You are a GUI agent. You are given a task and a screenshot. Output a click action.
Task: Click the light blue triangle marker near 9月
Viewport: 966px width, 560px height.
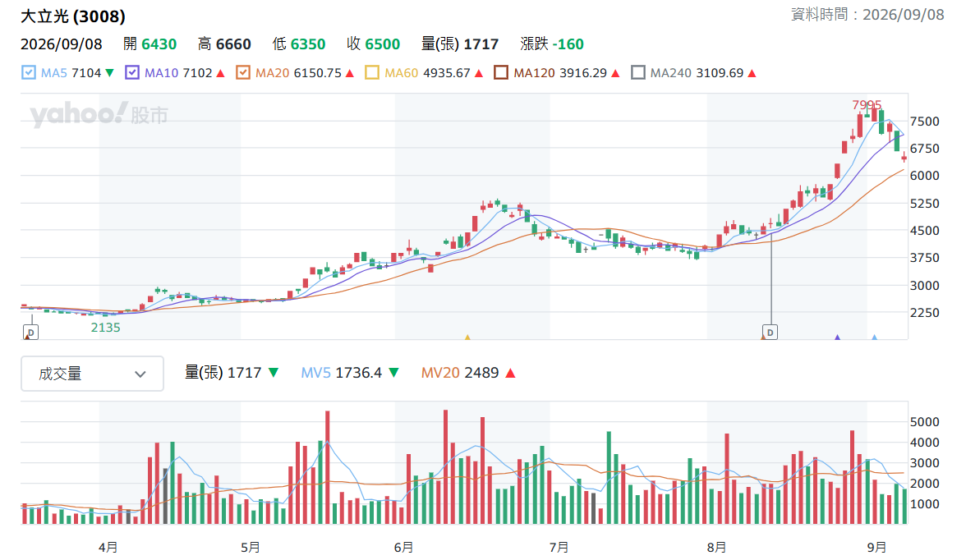point(874,337)
